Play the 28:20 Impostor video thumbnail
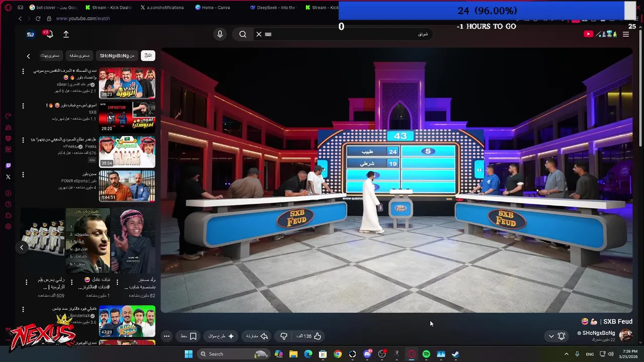Image resolution: width=644 pixels, height=362 pixels. coord(127,117)
